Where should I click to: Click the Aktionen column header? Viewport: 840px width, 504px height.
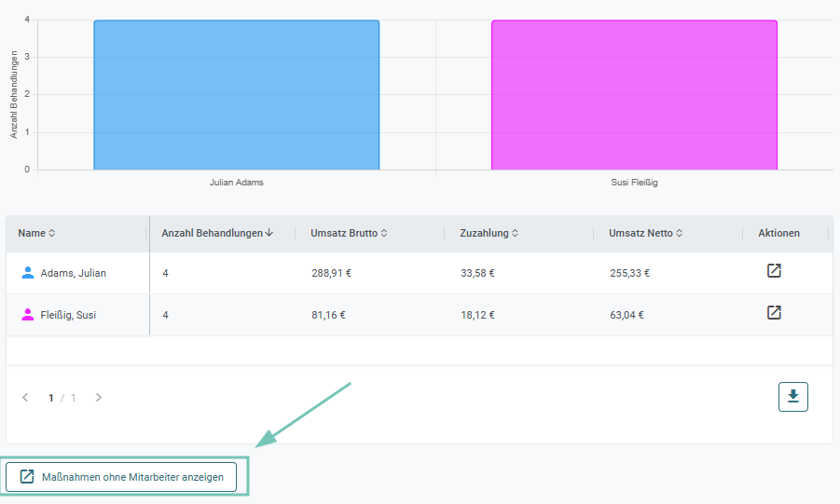pos(778,233)
